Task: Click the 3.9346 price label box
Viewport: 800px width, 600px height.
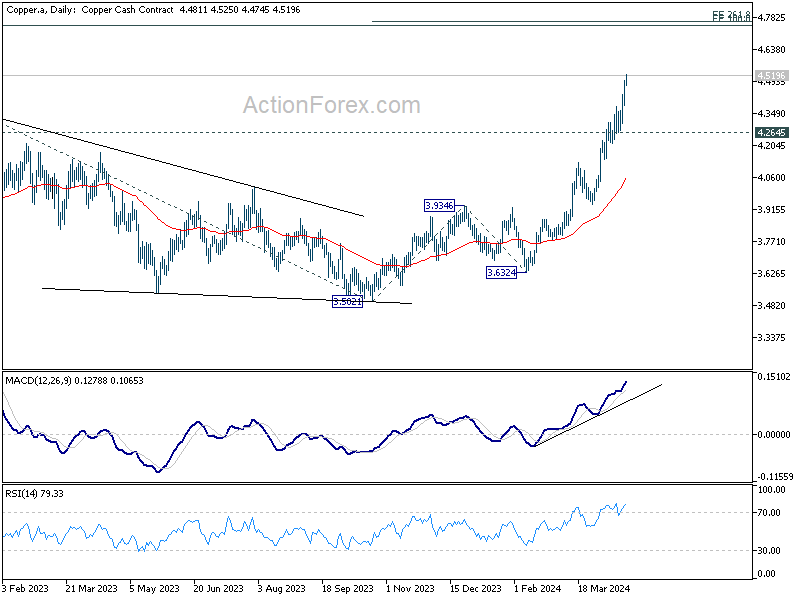Action: pyautogui.click(x=439, y=206)
